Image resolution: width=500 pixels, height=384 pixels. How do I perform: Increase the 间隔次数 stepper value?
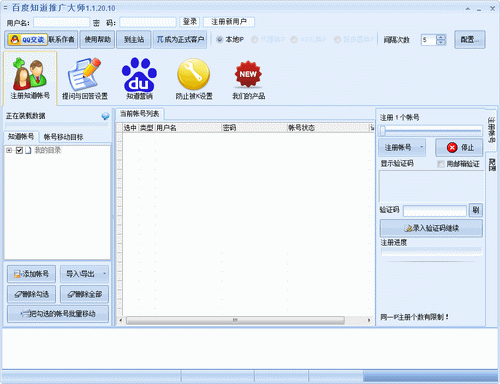coord(441,37)
